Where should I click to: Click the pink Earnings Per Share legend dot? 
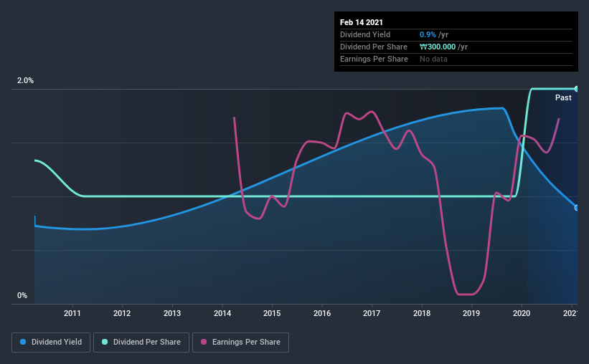click(204, 342)
